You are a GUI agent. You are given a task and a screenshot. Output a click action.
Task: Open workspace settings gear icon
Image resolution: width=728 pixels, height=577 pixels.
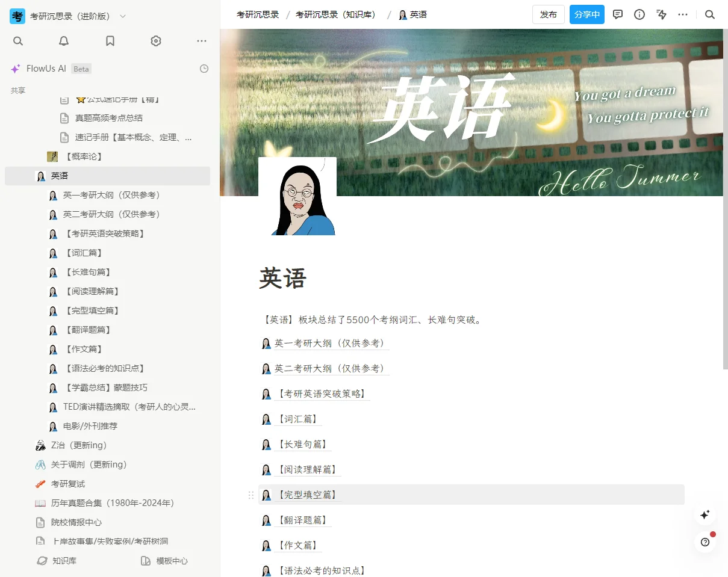pyautogui.click(x=156, y=41)
